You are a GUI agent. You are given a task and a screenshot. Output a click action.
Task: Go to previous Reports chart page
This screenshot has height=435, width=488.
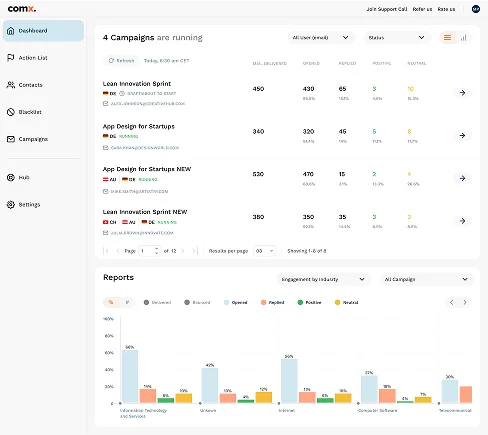[452, 302]
